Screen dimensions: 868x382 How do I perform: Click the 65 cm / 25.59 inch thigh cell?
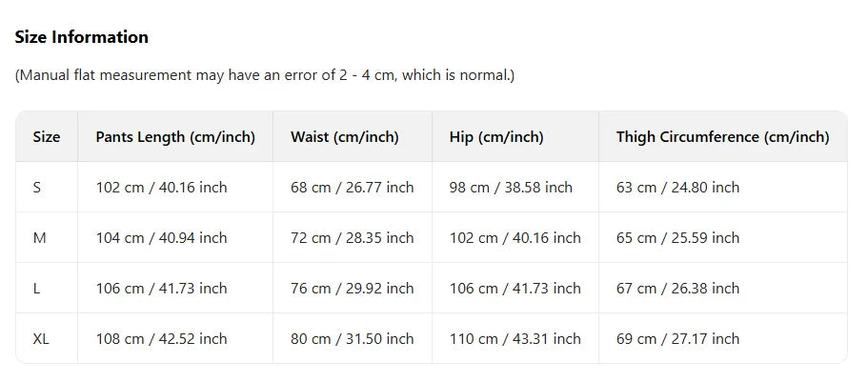(677, 238)
